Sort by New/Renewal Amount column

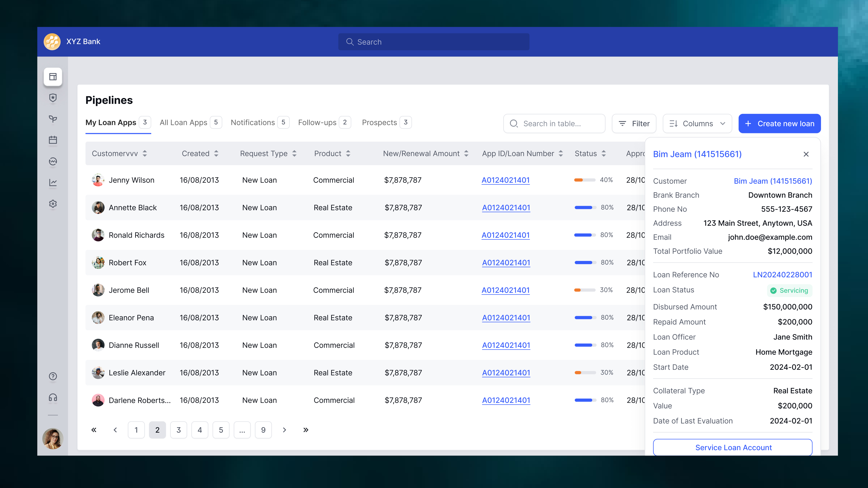pyautogui.click(x=466, y=154)
